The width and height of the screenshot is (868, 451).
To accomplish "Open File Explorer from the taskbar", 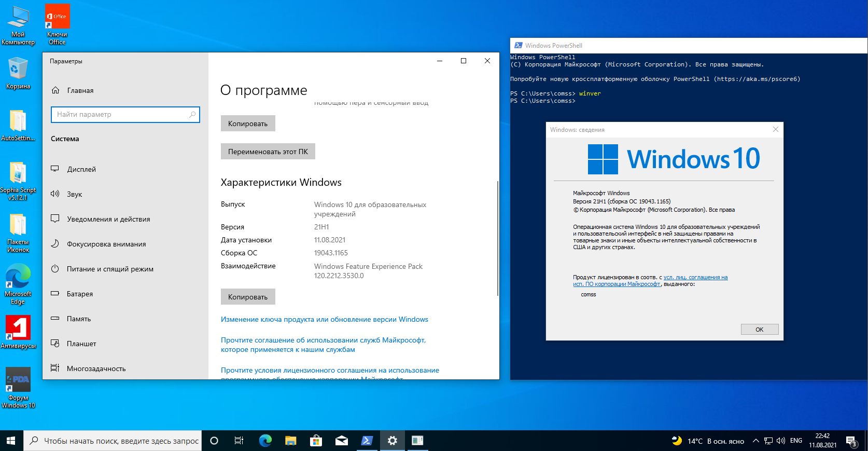I will (290, 441).
